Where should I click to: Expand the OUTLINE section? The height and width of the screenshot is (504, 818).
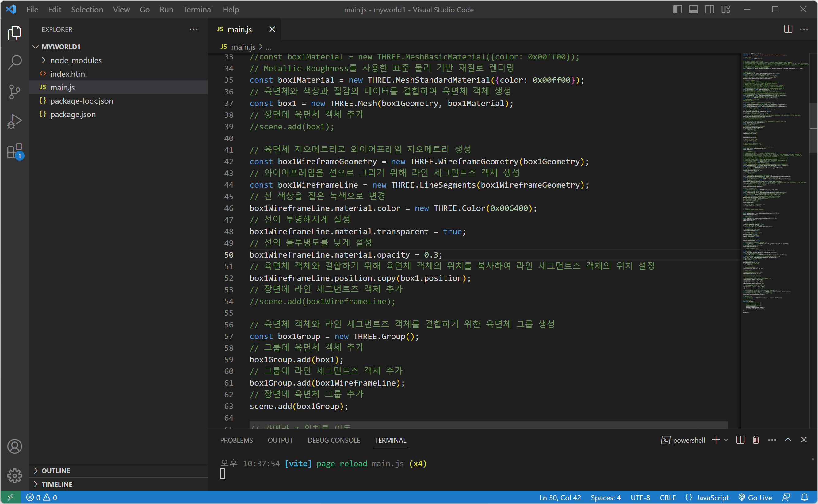[56, 471]
